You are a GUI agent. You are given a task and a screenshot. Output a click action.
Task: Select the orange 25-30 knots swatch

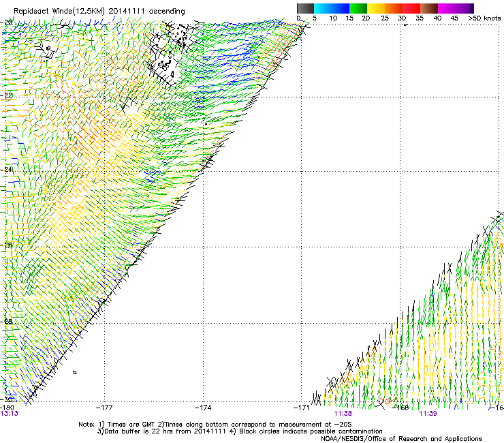pyautogui.click(x=394, y=8)
